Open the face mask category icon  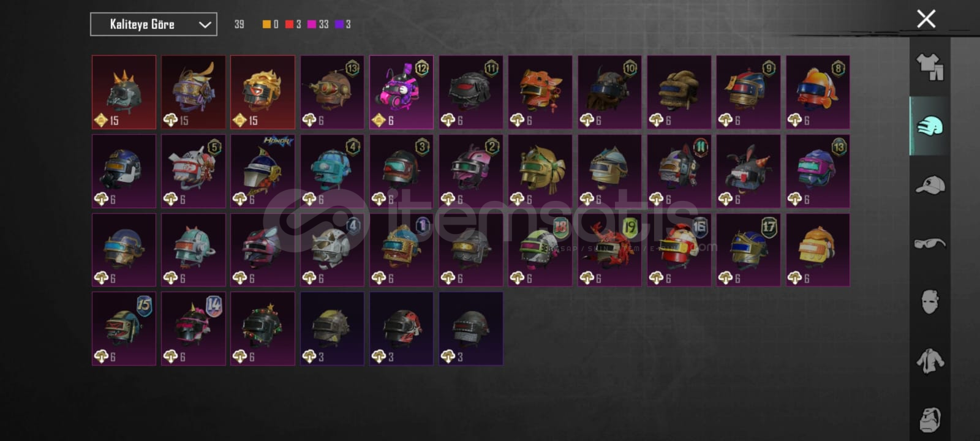click(930, 301)
